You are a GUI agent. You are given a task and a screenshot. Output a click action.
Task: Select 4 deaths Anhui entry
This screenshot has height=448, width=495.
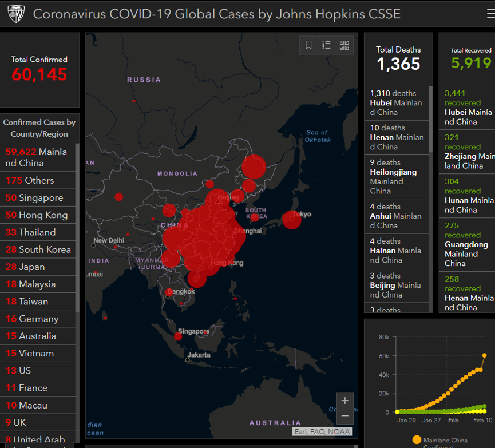397,216
